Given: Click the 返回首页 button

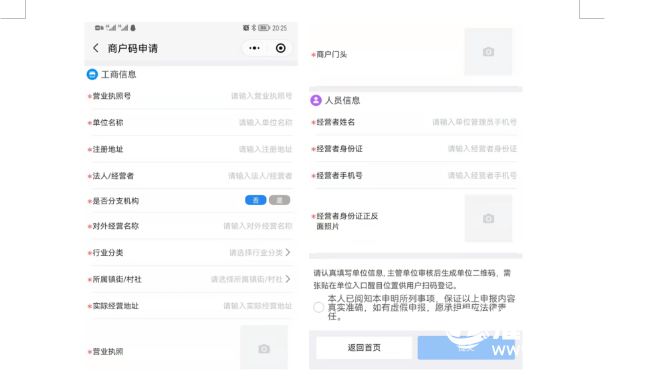Looking at the screenshot, I should 364,348.
